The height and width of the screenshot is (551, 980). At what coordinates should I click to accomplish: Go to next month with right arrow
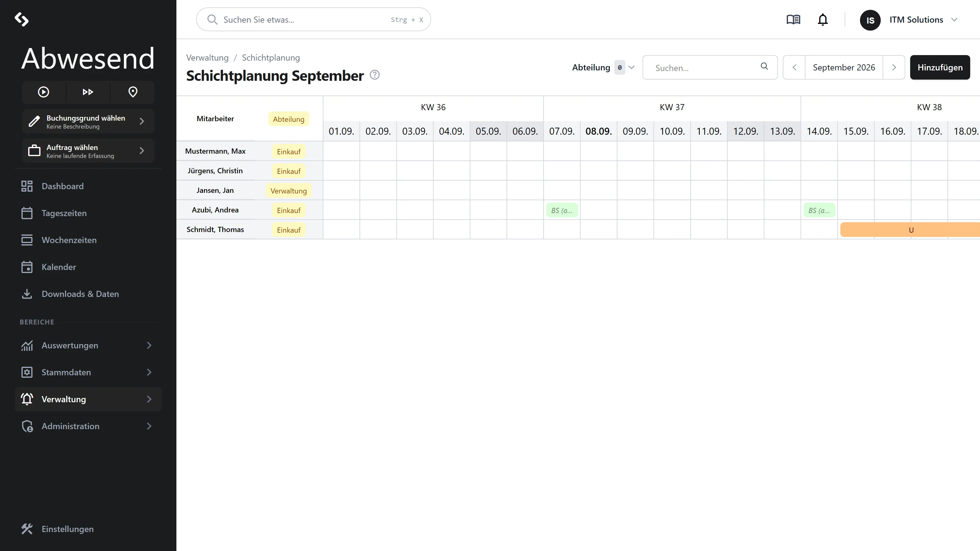[x=894, y=68]
